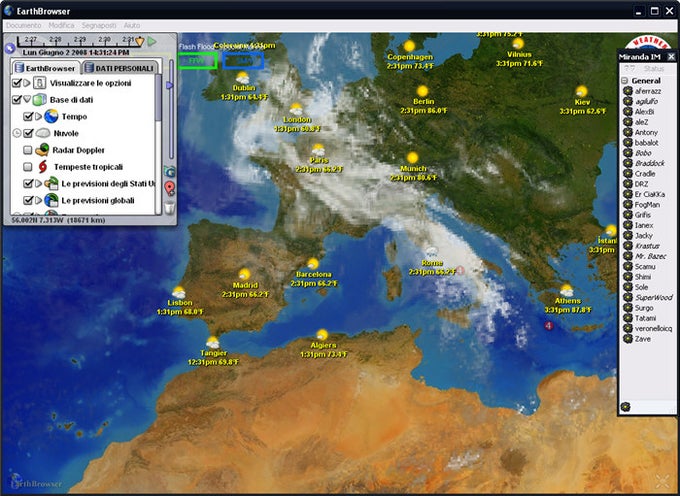Viewport: 680px width, 496px height.
Task: Click the trash bin icon in panel
Action: (170, 208)
